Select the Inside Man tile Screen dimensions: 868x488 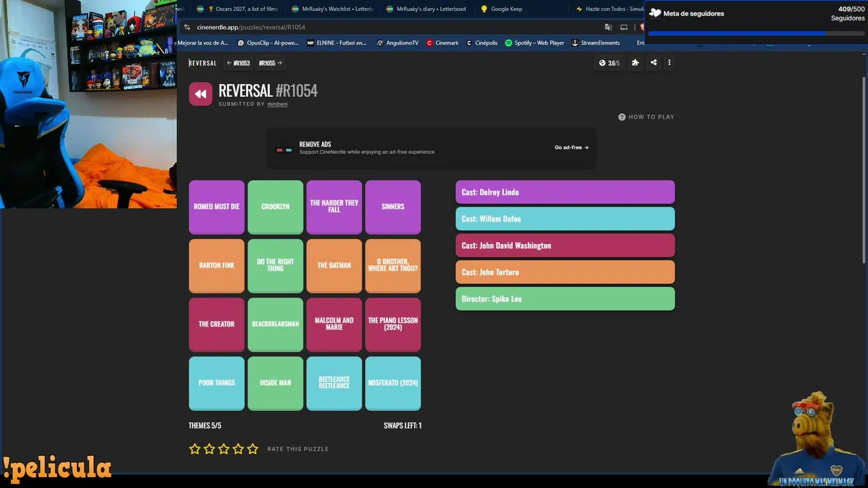click(275, 384)
